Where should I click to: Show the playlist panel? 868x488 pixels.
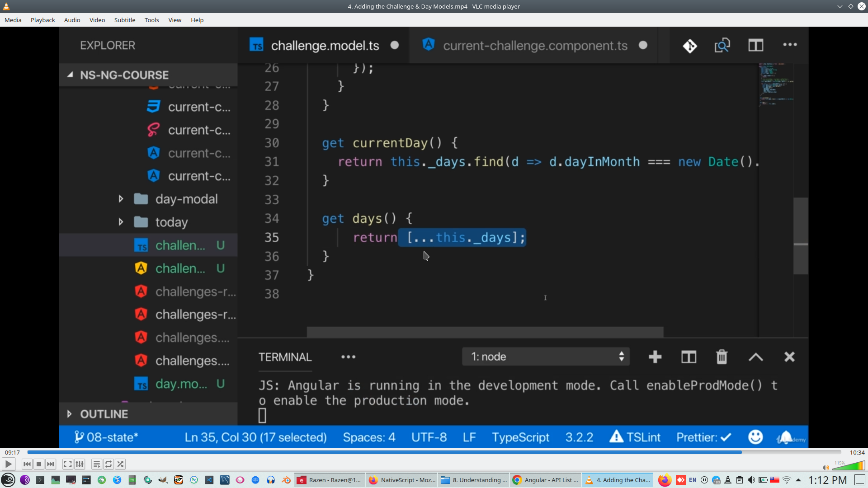coord(96,464)
